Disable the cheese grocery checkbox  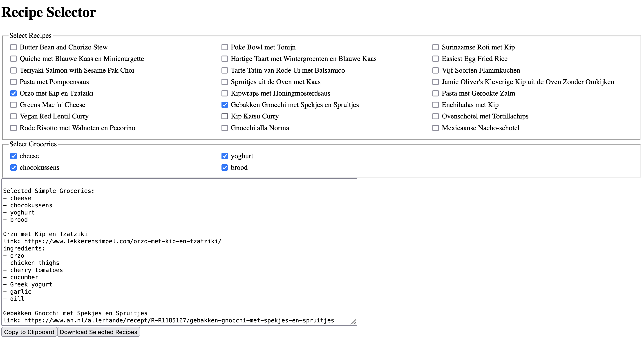14,156
